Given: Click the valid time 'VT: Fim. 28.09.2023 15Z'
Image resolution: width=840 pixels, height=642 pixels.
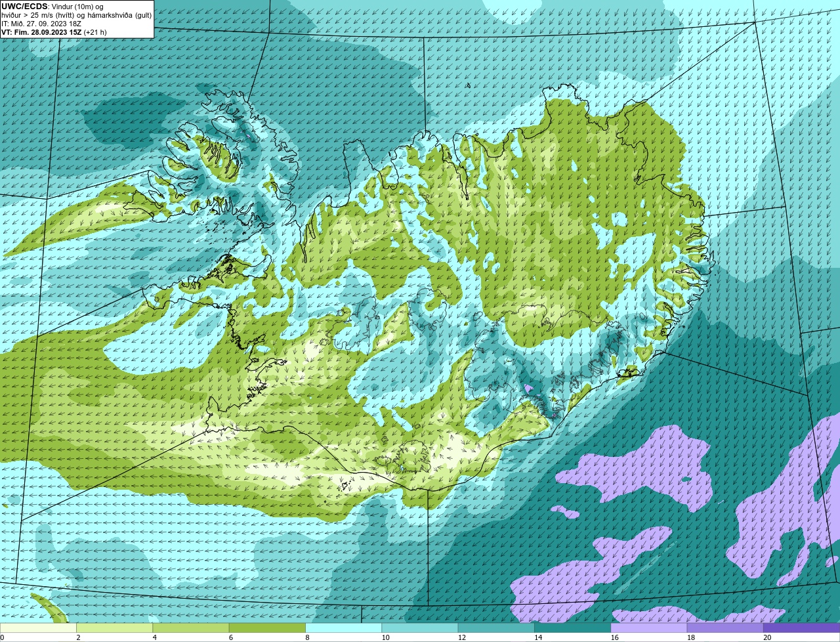Looking at the screenshot, I should click(x=41, y=32).
